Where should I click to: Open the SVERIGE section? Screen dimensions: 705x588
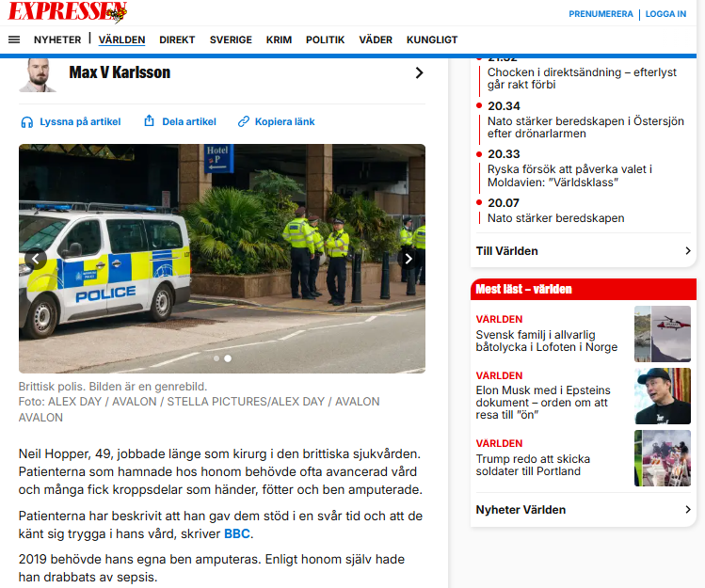click(x=231, y=40)
